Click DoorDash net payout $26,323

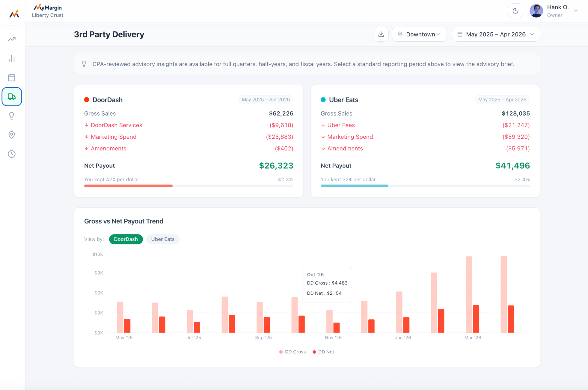tap(276, 166)
